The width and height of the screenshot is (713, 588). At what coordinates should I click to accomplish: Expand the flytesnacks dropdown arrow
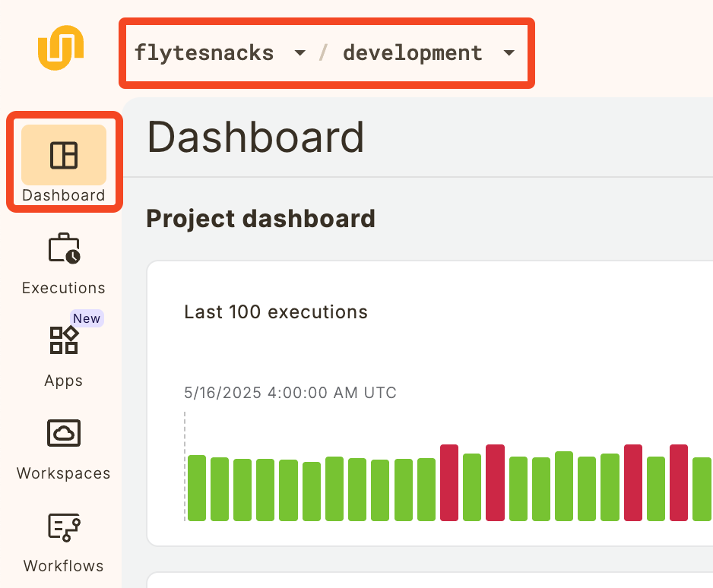[299, 53]
